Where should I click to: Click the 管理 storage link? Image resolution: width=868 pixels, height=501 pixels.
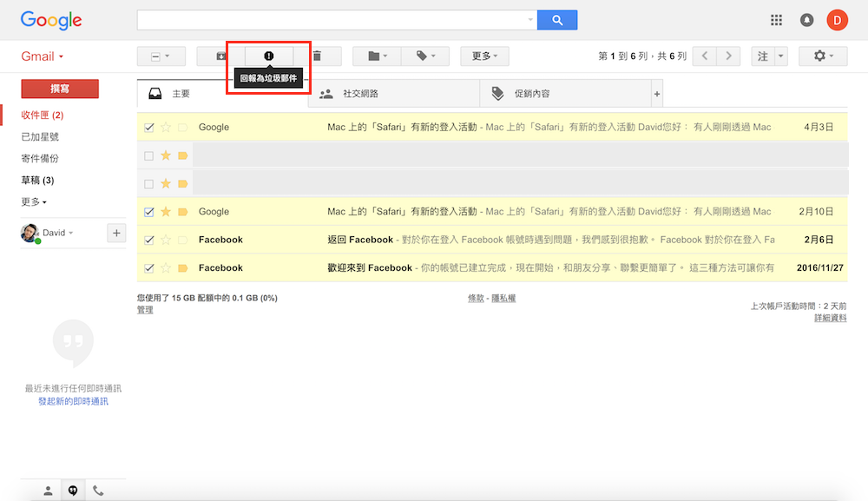coord(145,310)
